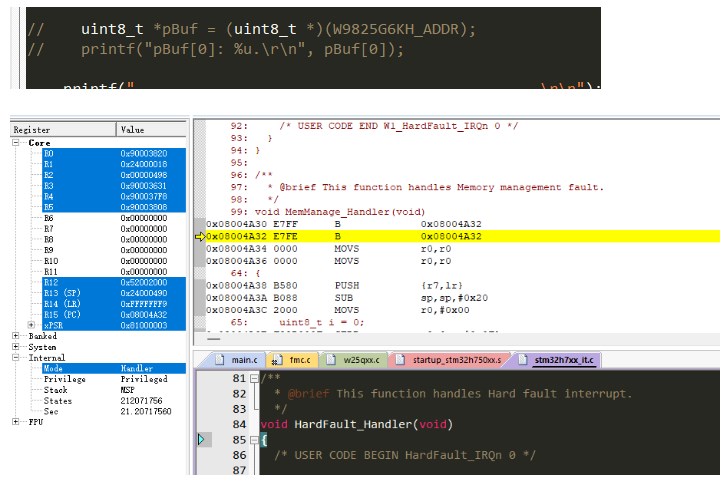The image size is (722, 485).
Task: Select the R5 register row
Action: point(114,207)
